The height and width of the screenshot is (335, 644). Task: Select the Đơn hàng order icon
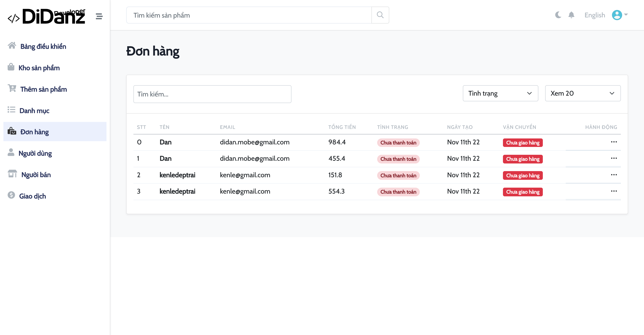click(x=12, y=131)
